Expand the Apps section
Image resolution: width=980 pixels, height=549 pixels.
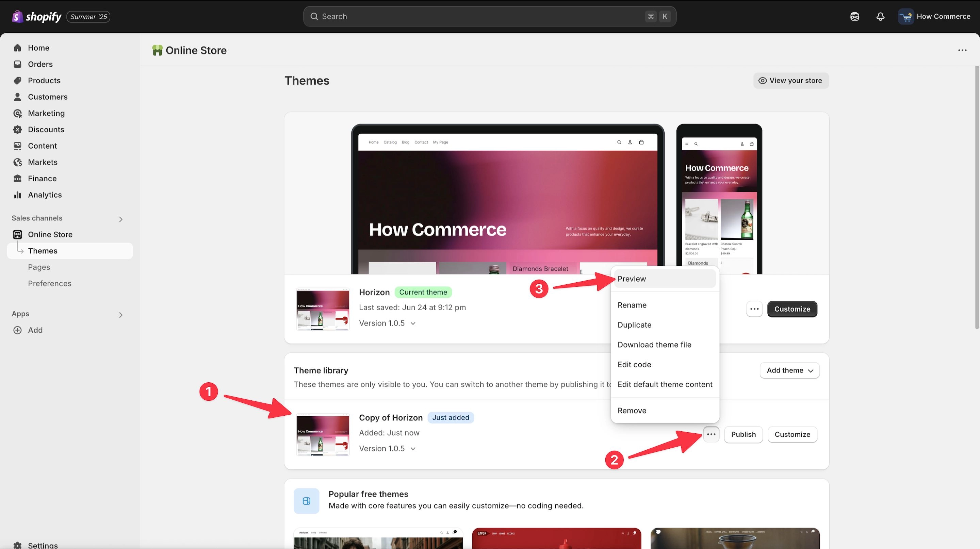coord(120,315)
